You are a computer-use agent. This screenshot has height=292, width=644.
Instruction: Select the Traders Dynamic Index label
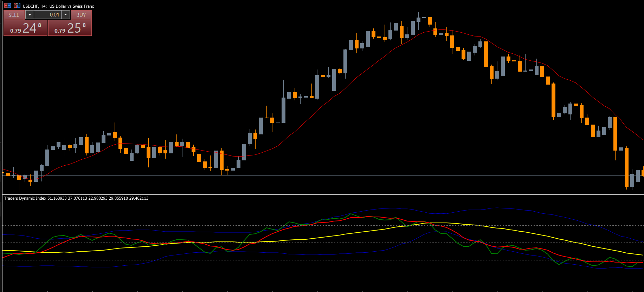click(x=25, y=198)
